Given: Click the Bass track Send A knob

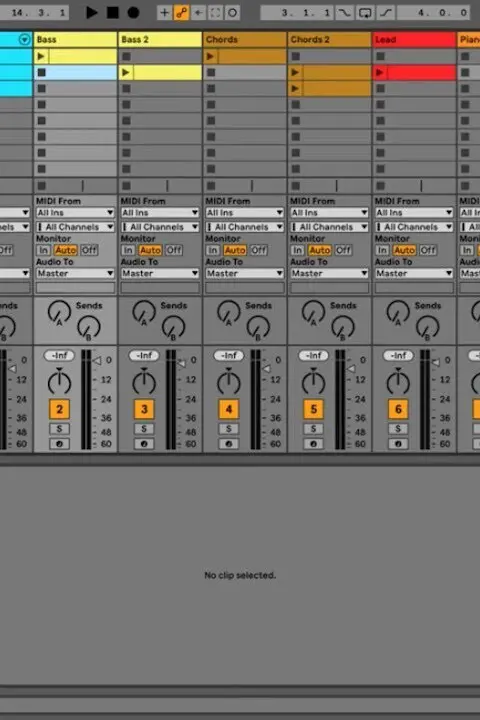Looking at the screenshot, I should point(59,312).
